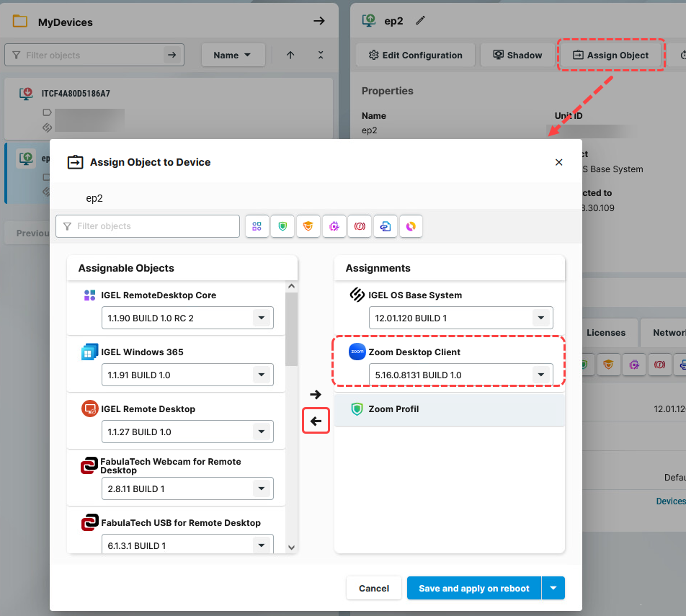Click the blue file-copy filter icon

tap(385, 226)
